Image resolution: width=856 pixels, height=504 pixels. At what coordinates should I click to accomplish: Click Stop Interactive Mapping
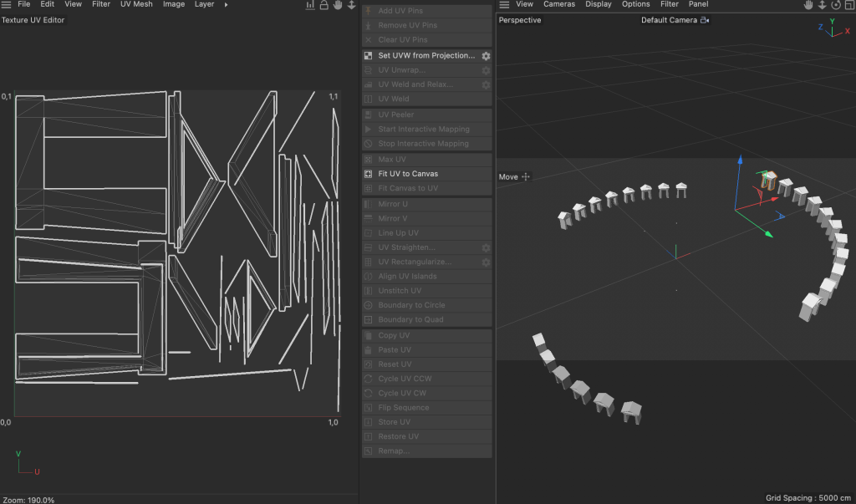(x=427, y=144)
